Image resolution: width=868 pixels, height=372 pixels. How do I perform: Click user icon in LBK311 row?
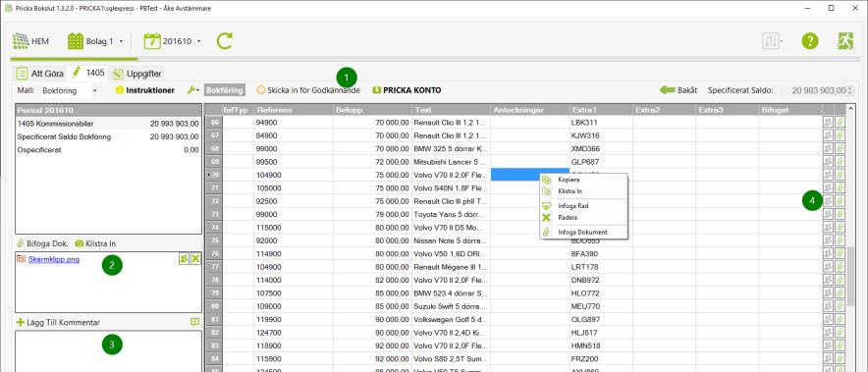pos(828,123)
